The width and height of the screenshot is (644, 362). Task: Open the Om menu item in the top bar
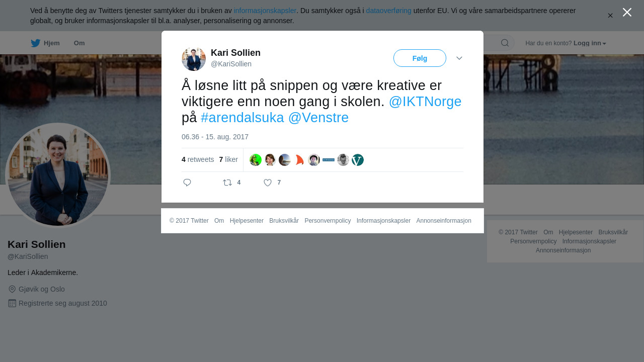79,43
